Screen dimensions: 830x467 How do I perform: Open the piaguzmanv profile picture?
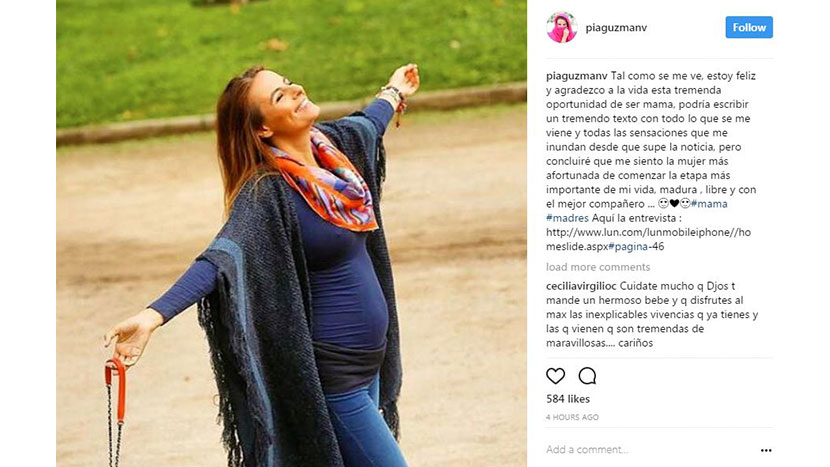pos(562,28)
